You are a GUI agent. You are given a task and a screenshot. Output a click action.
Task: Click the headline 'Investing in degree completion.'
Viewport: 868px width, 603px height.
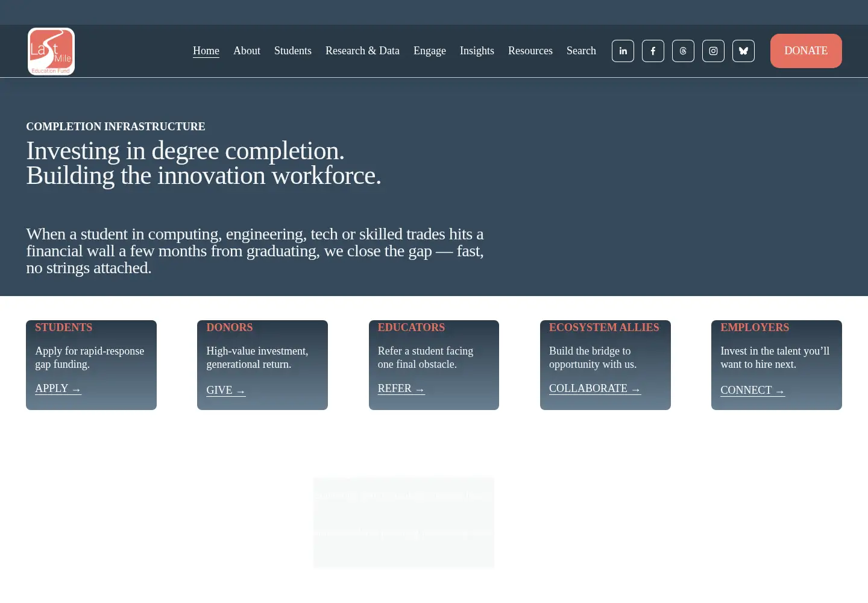(x=185, y=151)
